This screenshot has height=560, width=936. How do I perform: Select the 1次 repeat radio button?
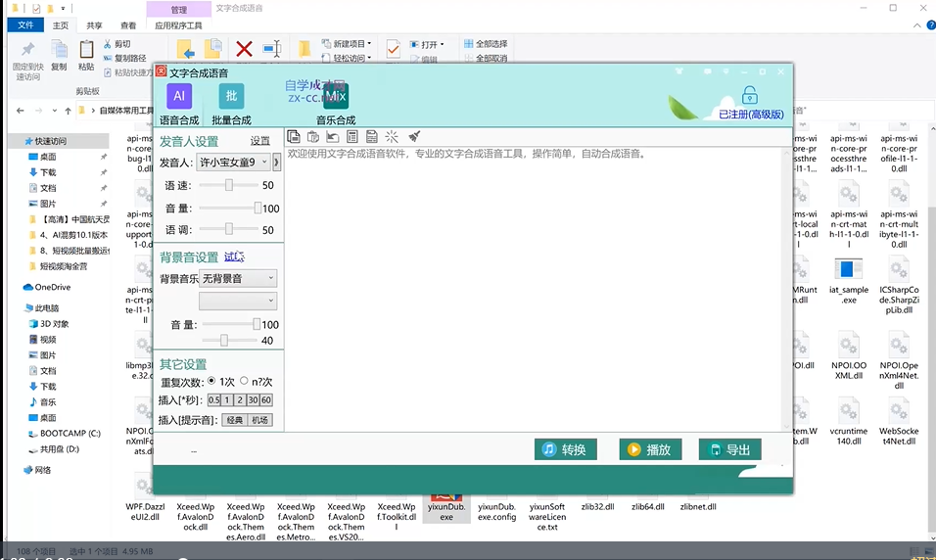(211, 381)
